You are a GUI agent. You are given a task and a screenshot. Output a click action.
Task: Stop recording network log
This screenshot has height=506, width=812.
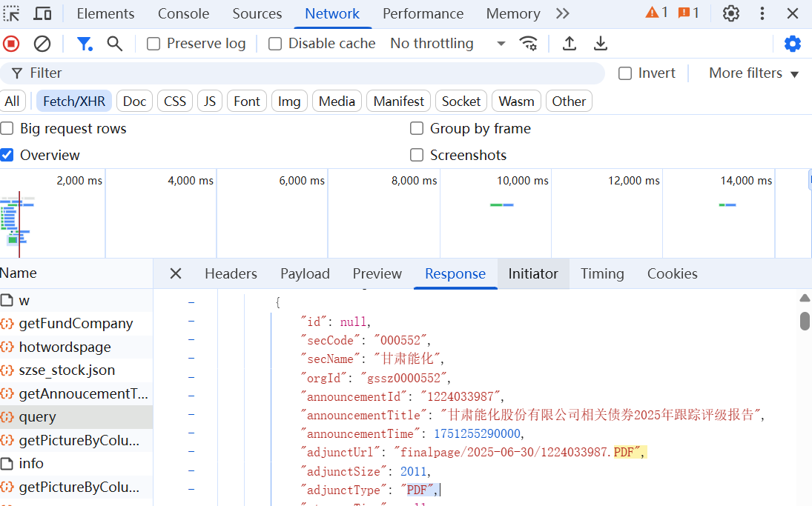(x=11, y=44)
